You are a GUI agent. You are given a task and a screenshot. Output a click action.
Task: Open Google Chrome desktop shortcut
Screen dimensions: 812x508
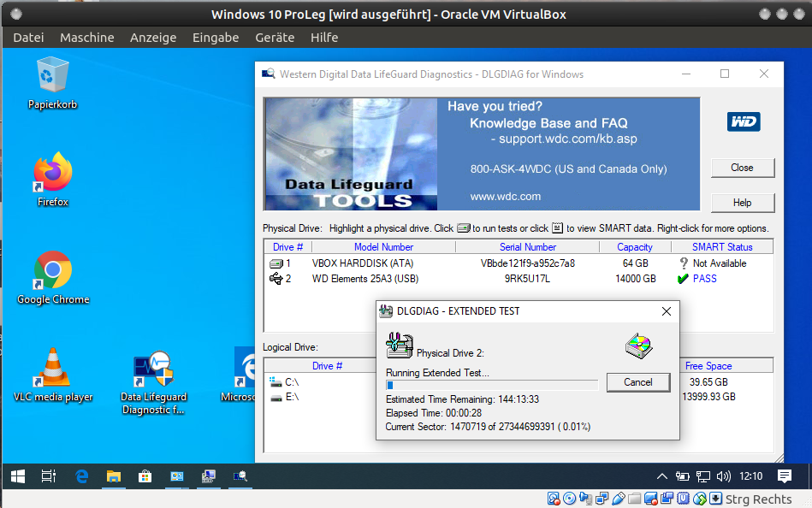pos(53,278)
